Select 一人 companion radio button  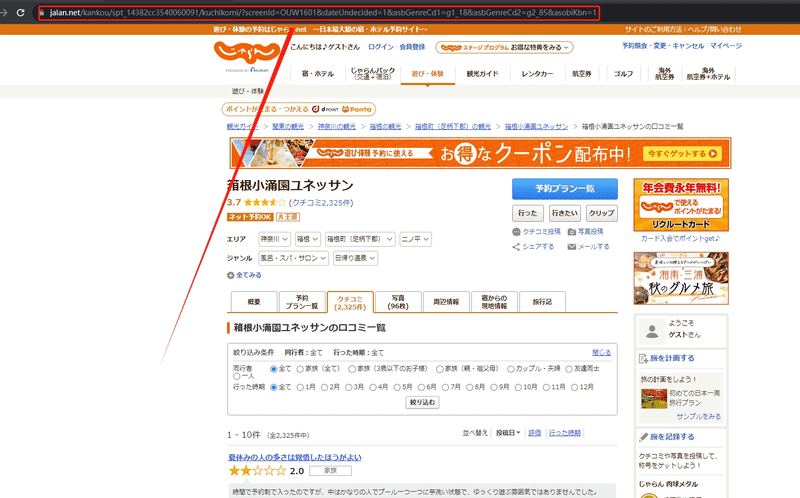coord(236,377)
